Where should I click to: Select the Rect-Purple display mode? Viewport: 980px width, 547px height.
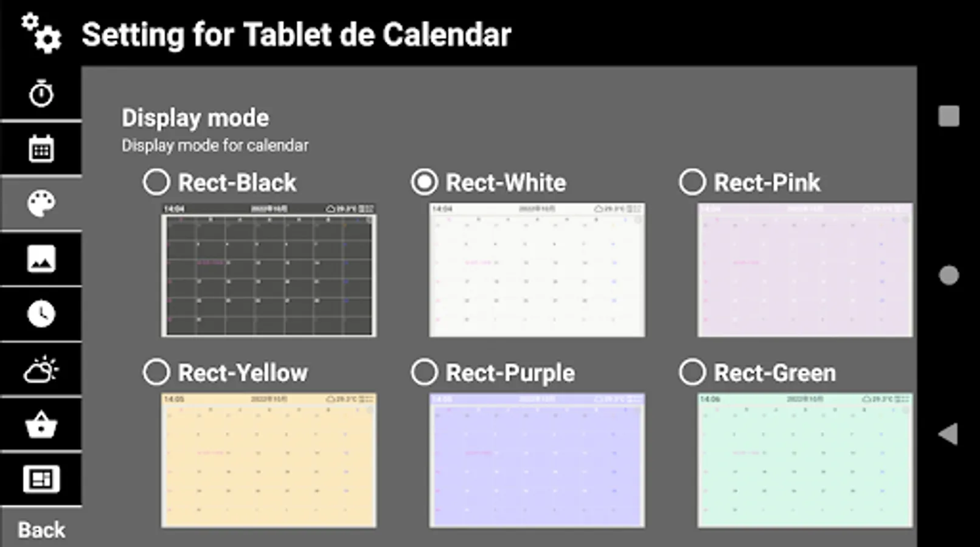(425, 371)
